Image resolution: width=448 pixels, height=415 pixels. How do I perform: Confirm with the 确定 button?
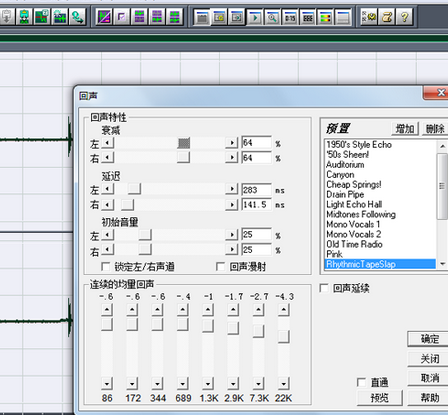(429, 339)
